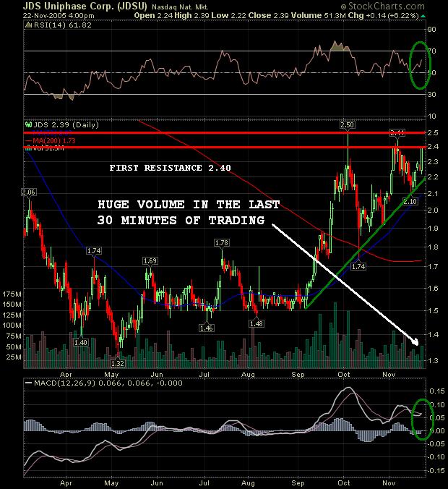Click the candlestick icon before JDS 2.39 (Daily)
Image resolution: width=448 pixels, height=489 pixels.
pos(29,124)
